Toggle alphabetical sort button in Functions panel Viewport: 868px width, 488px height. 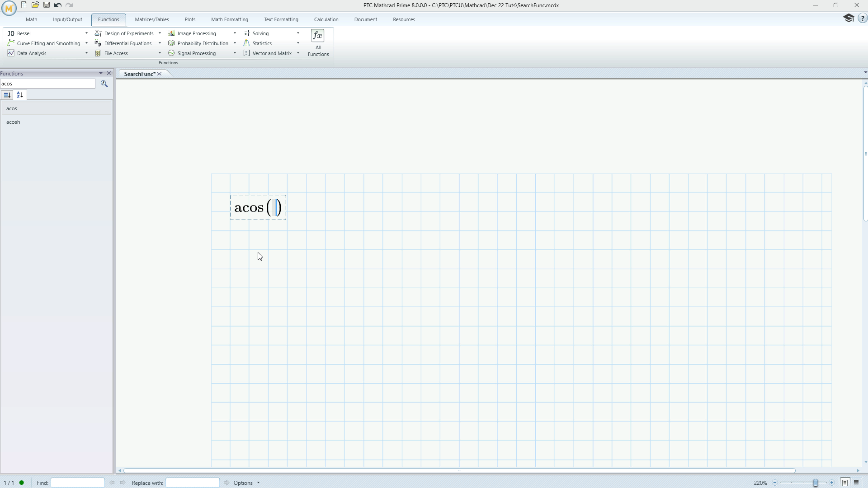point(20,95)
